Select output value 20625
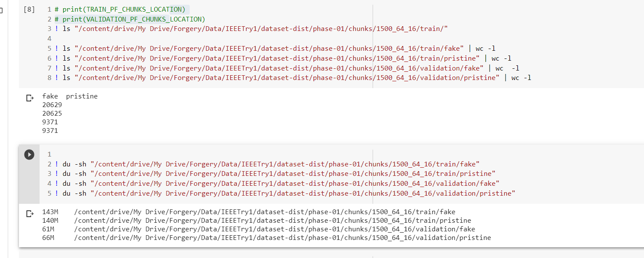 [52, 114]
